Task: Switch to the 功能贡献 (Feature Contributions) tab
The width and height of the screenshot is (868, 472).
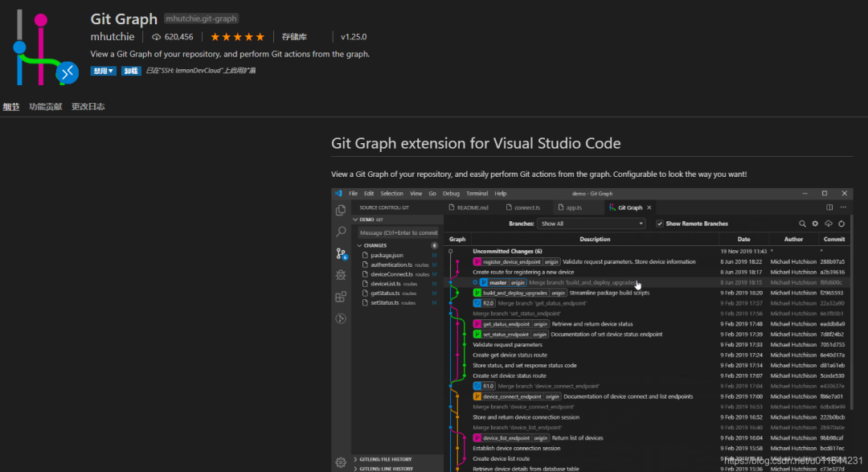Action: (x=45, y=106)
